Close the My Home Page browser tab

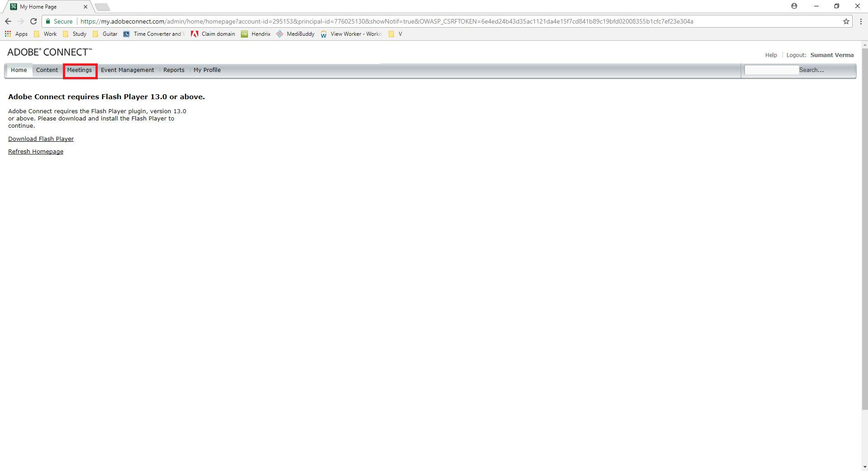(x=86, y=7)
